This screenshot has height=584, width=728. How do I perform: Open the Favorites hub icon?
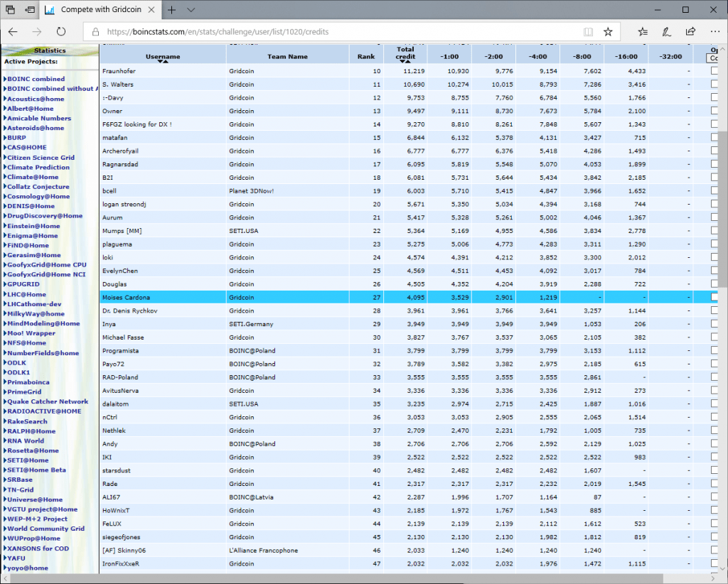point(643,32)
